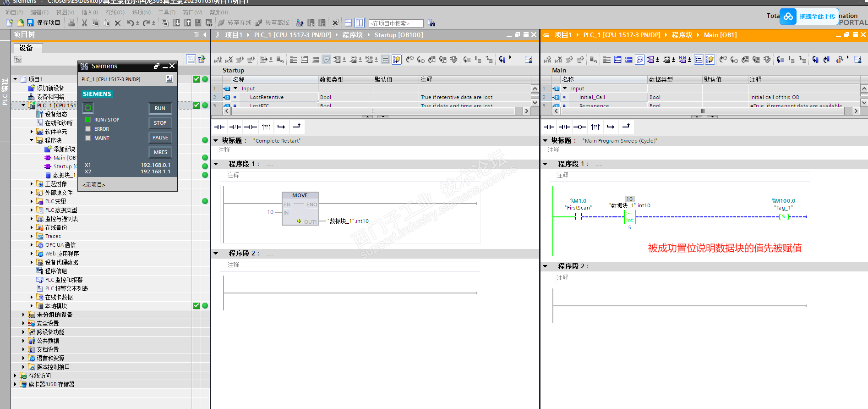Viewport: 868px width, 409px height.
Task: Insert coil in Main editor
Action: (580, 127)
